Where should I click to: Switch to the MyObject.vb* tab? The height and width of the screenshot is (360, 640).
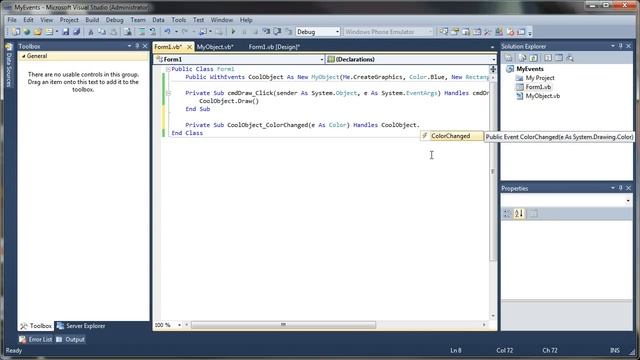point(215,47)
